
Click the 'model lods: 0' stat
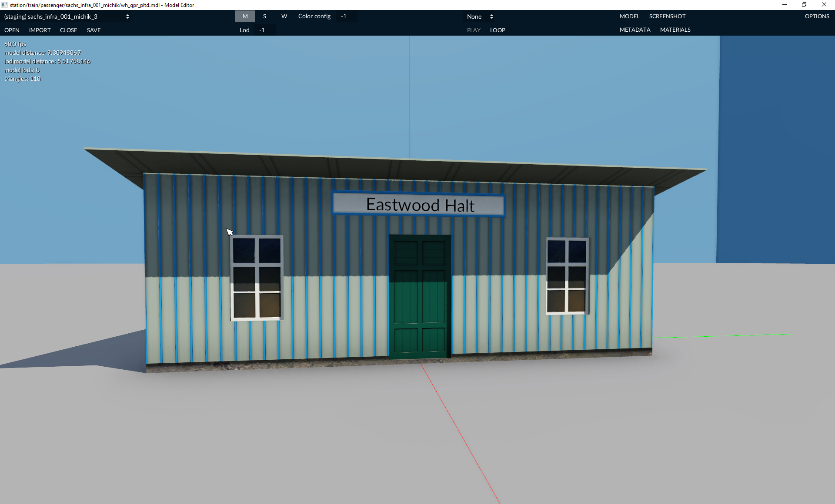point(22,70)
